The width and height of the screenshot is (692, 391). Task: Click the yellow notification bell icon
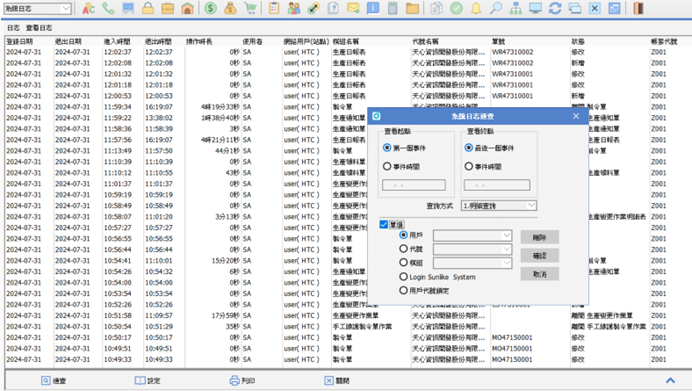[476, 8]
